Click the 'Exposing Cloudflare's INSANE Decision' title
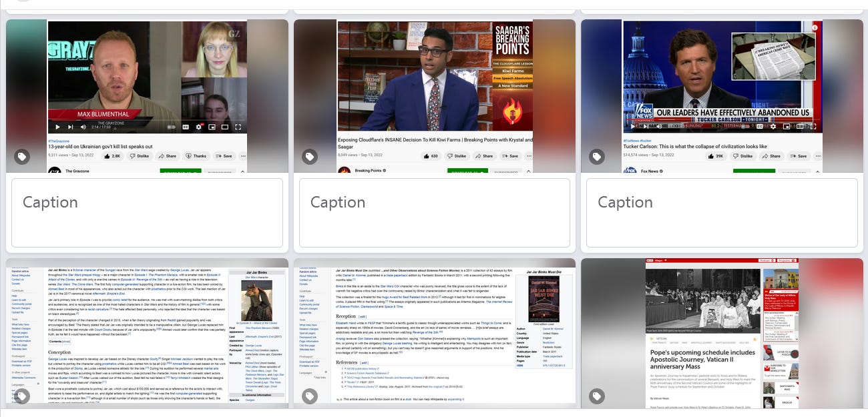Viewport: 868px width, 417px height. click(435, 143)
